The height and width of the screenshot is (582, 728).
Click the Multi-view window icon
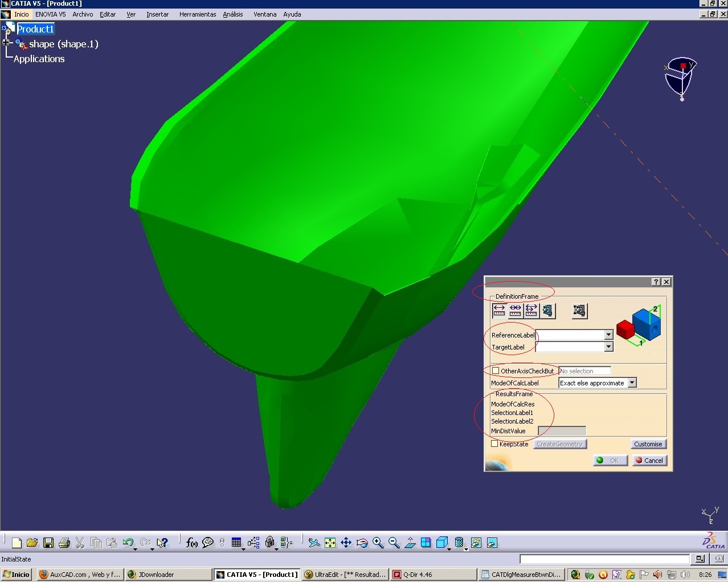pyautogui.click(x=426, y=543)
